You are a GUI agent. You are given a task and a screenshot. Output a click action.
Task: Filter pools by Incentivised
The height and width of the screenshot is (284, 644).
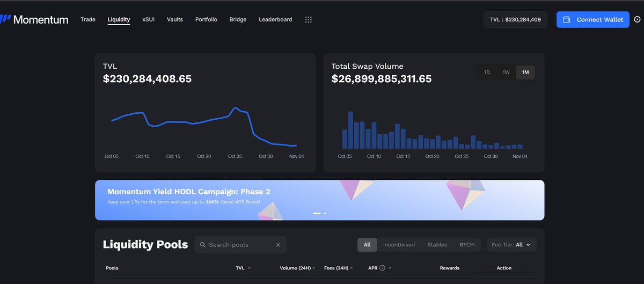coord(399,245)
